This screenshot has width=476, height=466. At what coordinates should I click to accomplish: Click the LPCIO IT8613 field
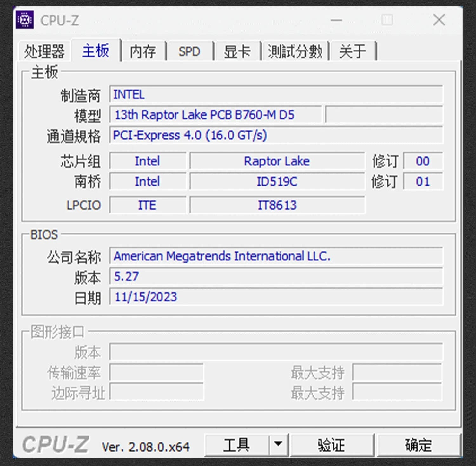pos(277,205)
